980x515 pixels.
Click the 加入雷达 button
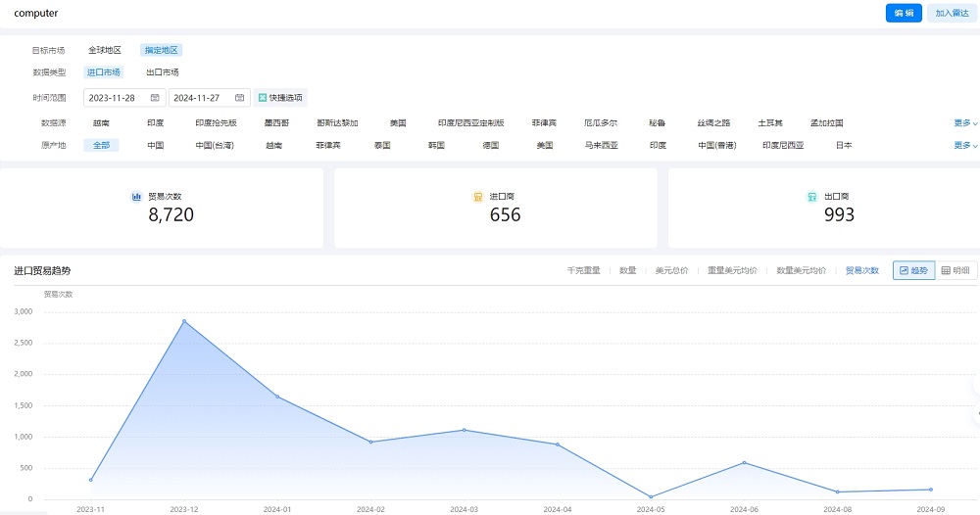point(951,14)
